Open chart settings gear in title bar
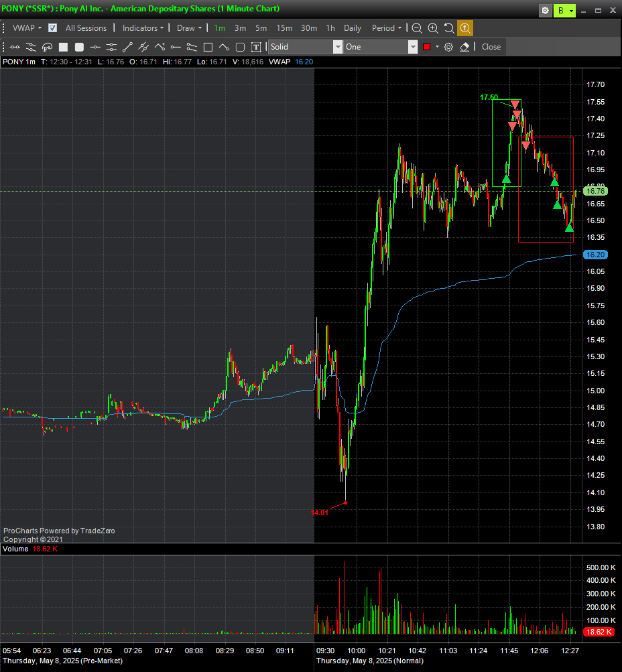The height and width of the screenshot is (672, 622). coord(545,10)
